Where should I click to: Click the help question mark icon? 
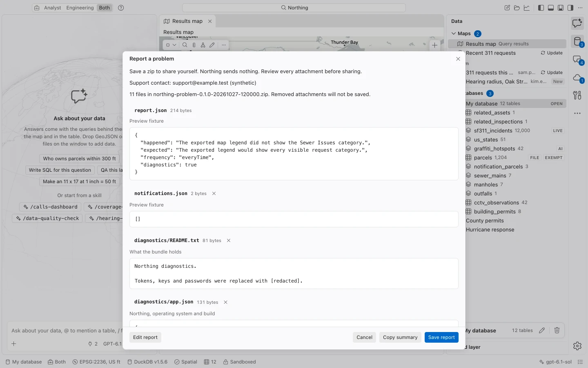[x=121, y=8]
